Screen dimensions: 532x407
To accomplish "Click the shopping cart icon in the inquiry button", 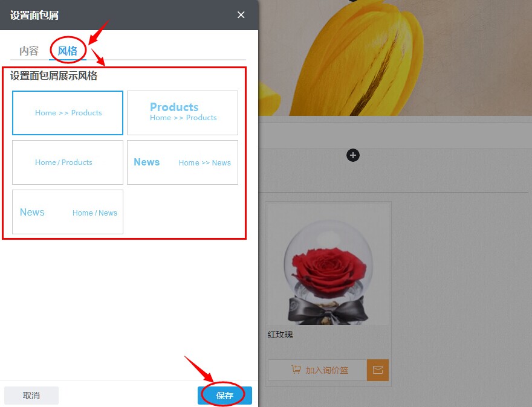I will coord(296,370).
